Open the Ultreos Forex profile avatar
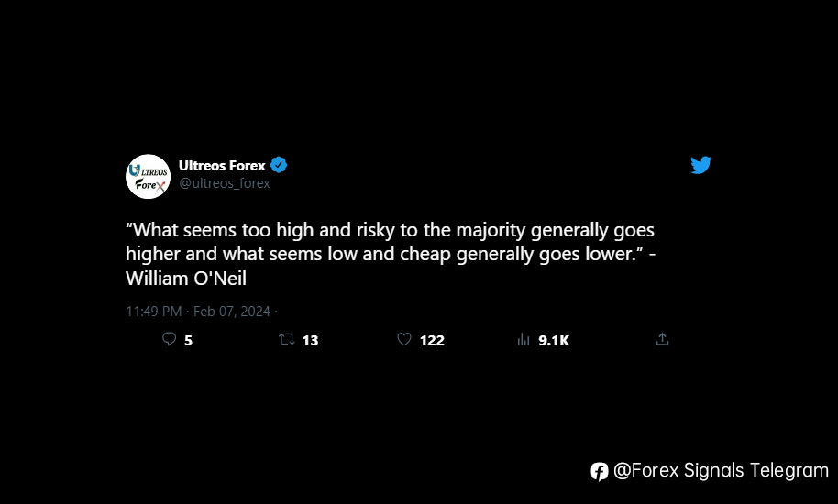The height and width of the screenshot is (504, 838). click(148, 177)
